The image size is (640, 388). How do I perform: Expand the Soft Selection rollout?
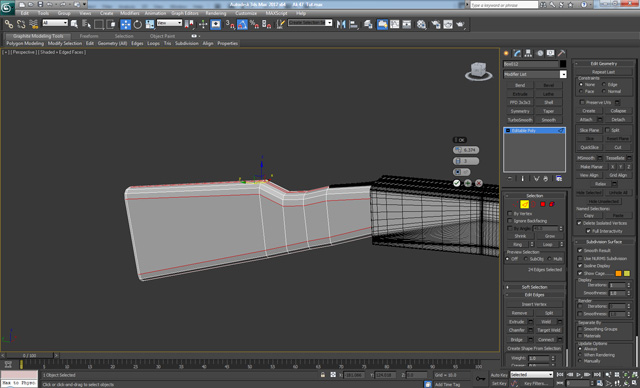(x=534, y=287)
